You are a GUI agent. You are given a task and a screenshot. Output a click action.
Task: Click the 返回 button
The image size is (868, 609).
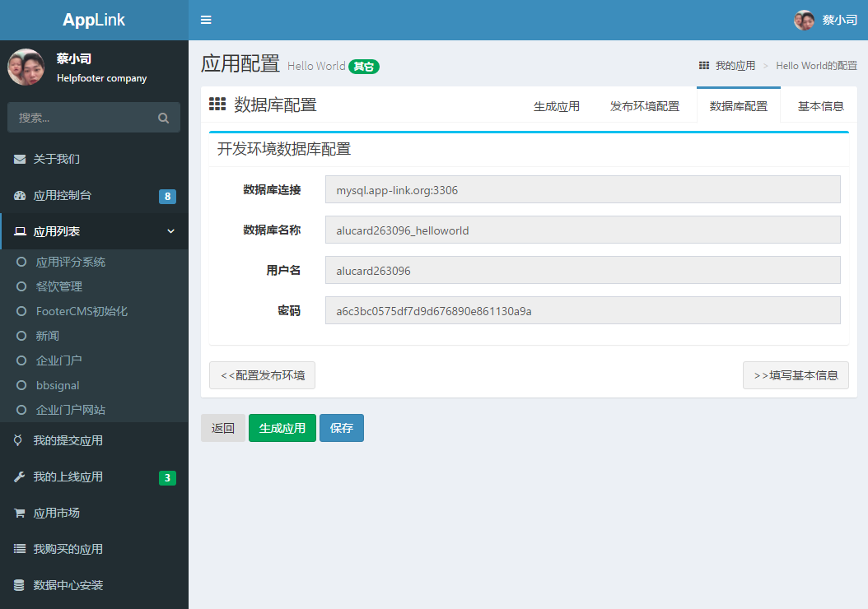tap(223, 428)
